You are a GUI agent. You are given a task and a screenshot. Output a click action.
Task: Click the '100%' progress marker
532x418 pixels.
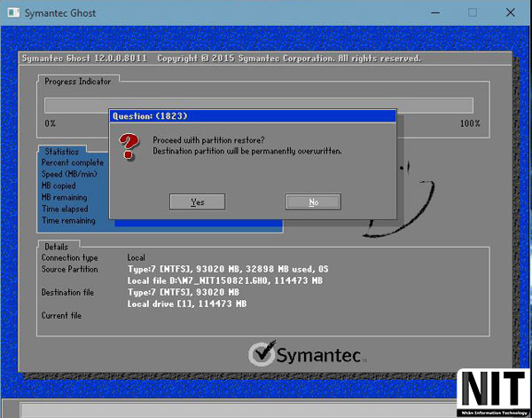tap(470, 123)
